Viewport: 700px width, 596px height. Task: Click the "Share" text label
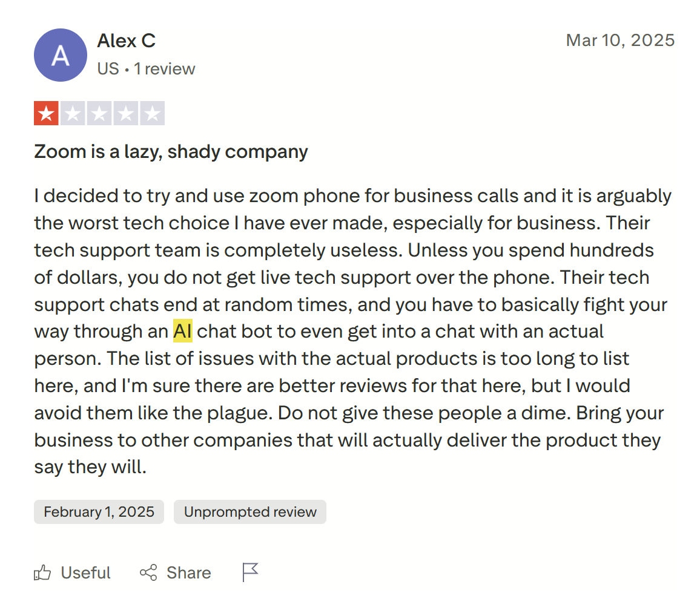(189, 573)
